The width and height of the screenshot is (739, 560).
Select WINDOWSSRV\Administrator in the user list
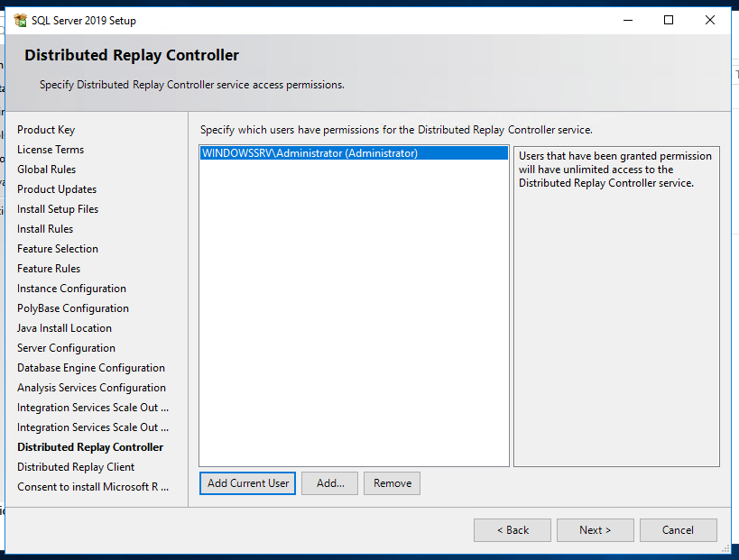pyautogui.click(x=354, y=153)
